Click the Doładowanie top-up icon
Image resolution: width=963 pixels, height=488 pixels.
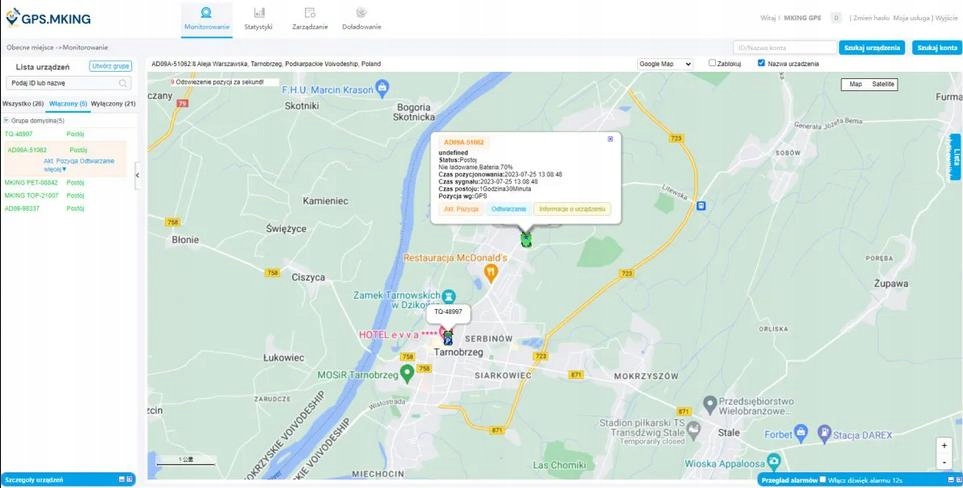[361, 13]
